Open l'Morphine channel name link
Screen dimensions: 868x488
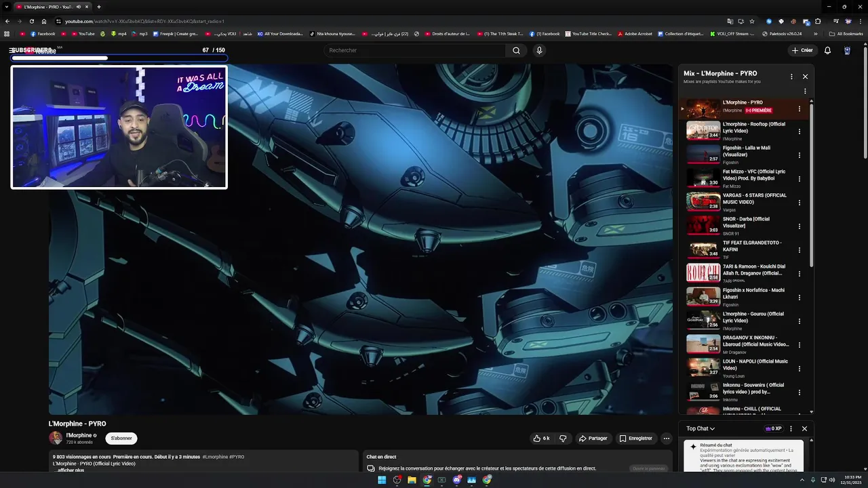click(79, 435)
